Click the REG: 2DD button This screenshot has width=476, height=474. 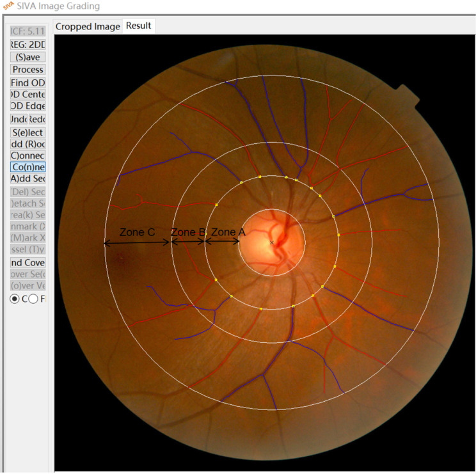pyautogui.click(x=28, y=45)
